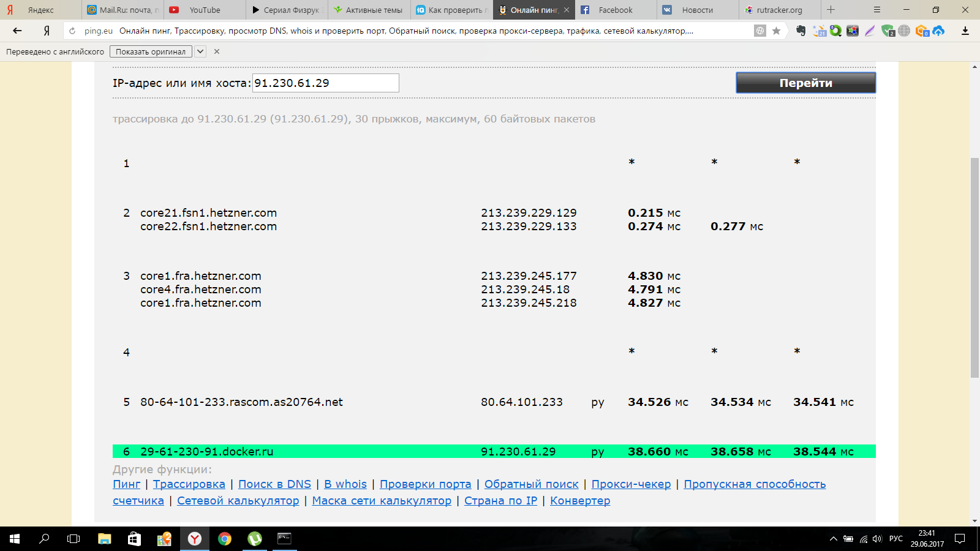Launch uTorrent from the taskbar

254,539
